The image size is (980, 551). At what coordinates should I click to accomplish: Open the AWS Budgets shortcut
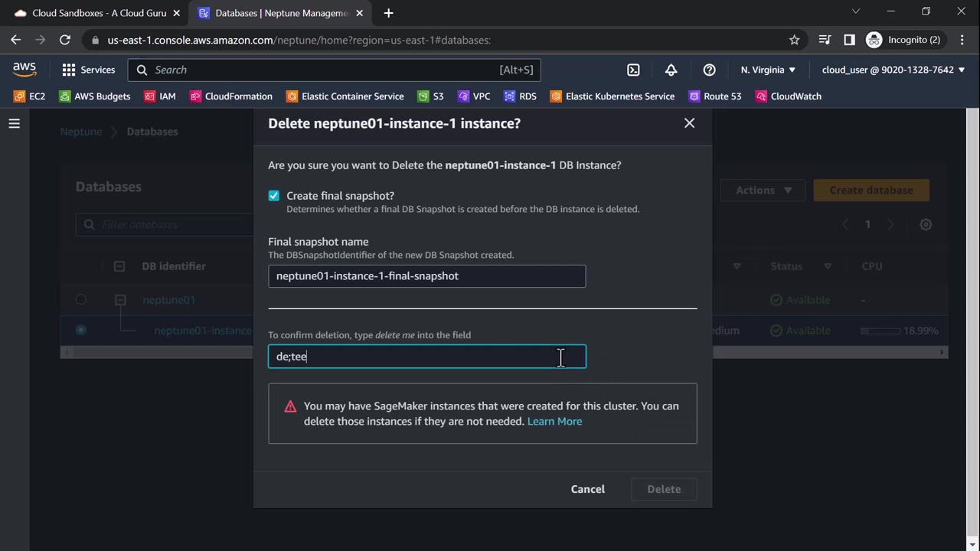click(x=95, y=96)
